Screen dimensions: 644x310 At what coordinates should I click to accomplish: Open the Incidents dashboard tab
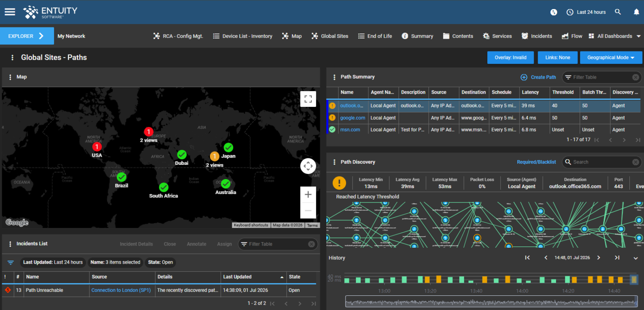pos(537,36)
